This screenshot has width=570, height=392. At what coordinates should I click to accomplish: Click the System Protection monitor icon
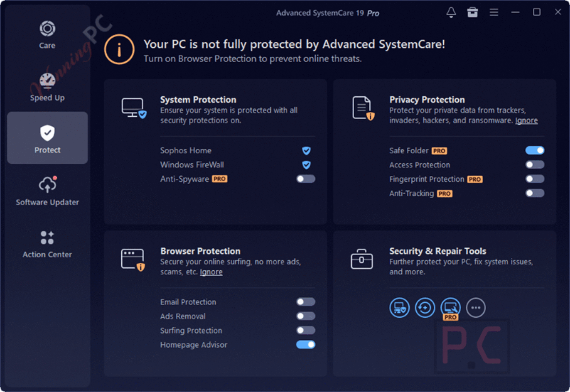coord(134,108)
